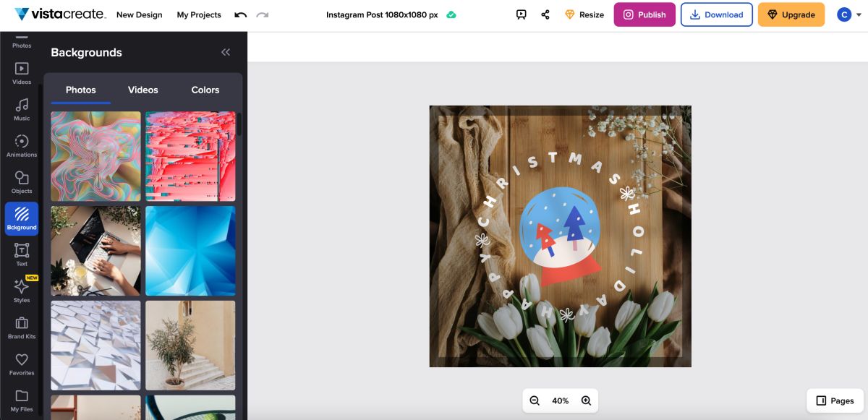This screenshot has height=420, width=868.
Task: Click the VistaCreate logo
Action: tap(60, 14)
